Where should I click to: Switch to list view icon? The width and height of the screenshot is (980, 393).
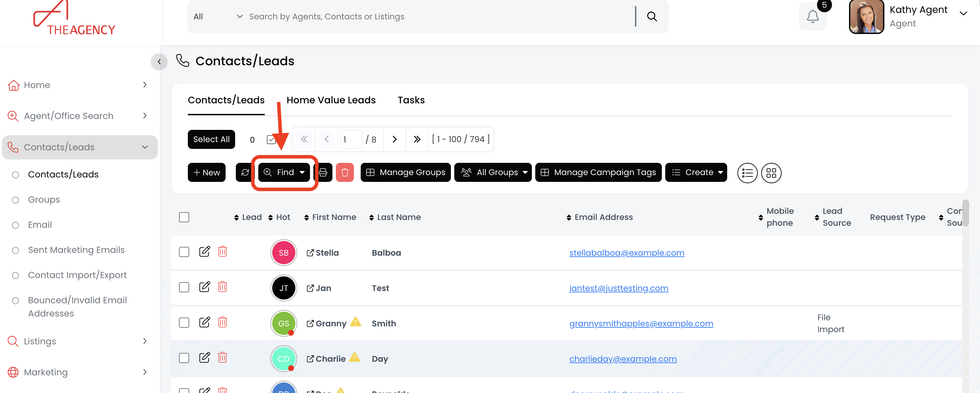click(x=747, y=173)
